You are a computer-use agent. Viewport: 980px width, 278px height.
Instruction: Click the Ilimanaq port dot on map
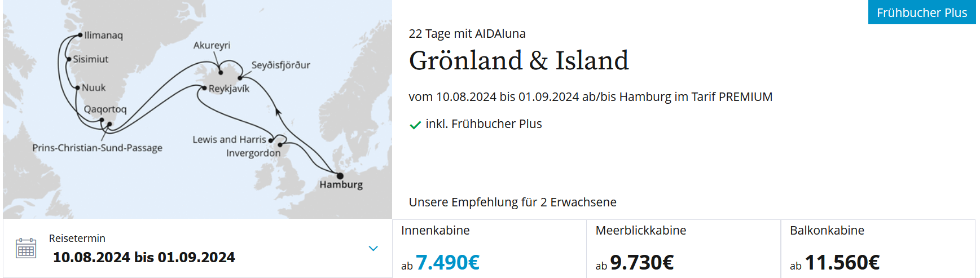coord(80,35)
